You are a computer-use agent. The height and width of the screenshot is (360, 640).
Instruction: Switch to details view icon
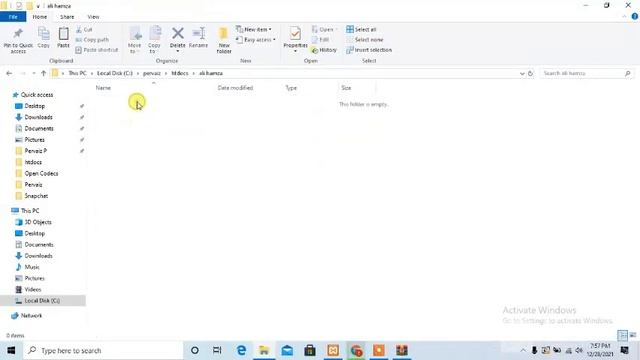coord(622,336)
